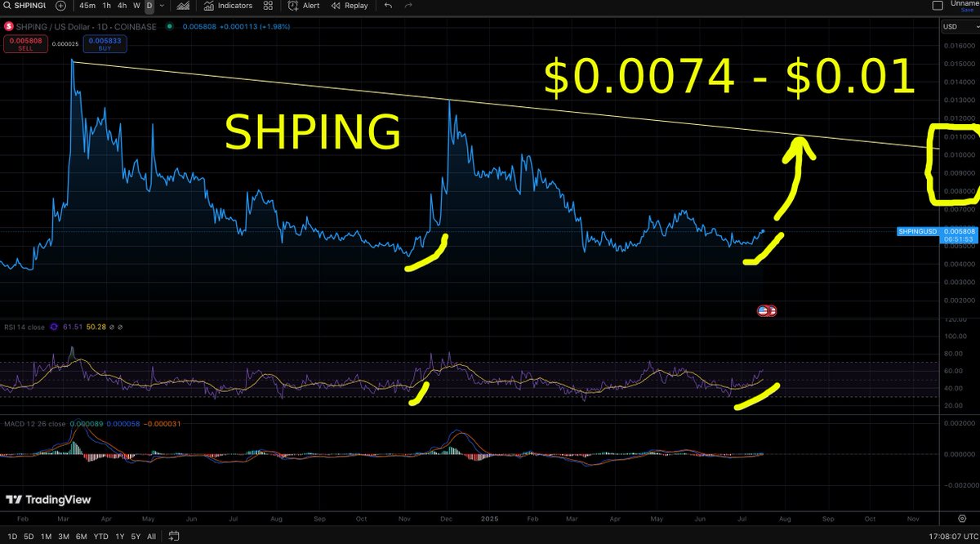The image size is (980, 544).
Task: Click MACD histogram value 0.000089
Action: (x=85, y=424)
